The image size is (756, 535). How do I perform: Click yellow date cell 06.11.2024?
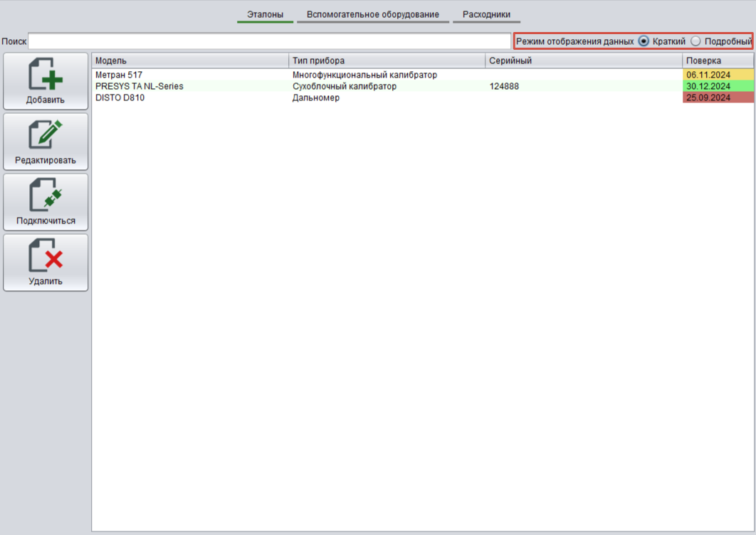[x=718, y=75]
